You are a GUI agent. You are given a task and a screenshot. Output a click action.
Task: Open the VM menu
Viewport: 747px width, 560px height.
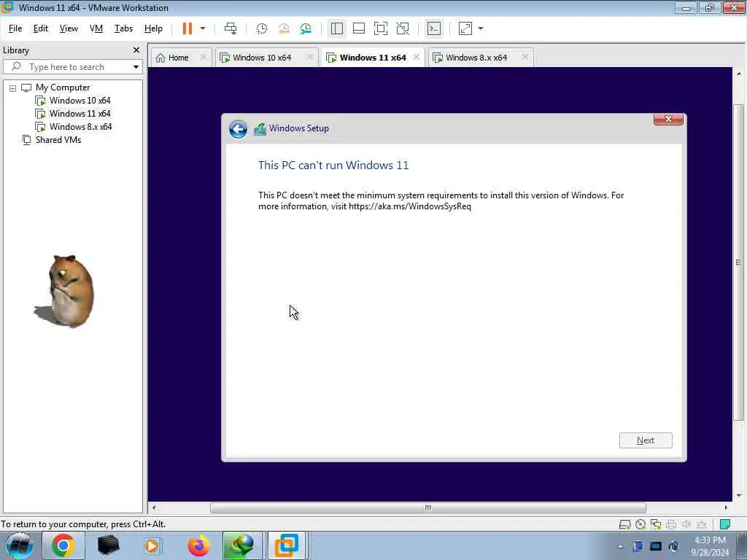96,28
